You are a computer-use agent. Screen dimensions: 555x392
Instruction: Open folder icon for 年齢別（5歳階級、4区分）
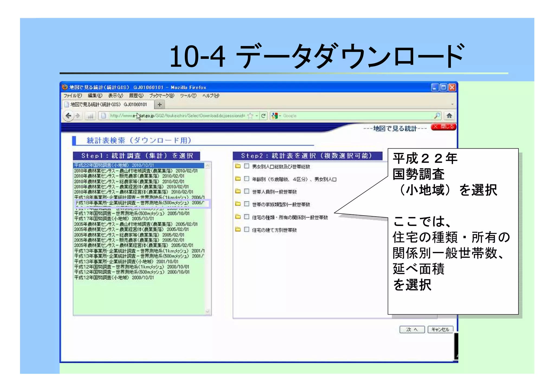(238, 179)
